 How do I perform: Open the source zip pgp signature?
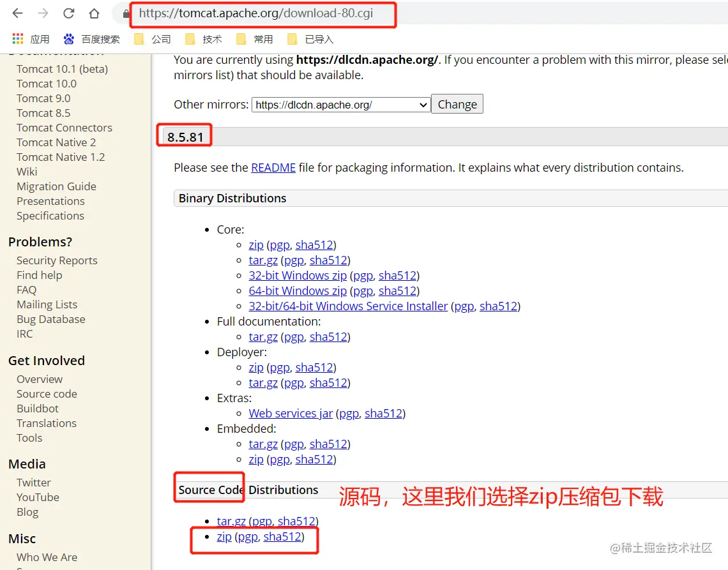tap(248, 537)
